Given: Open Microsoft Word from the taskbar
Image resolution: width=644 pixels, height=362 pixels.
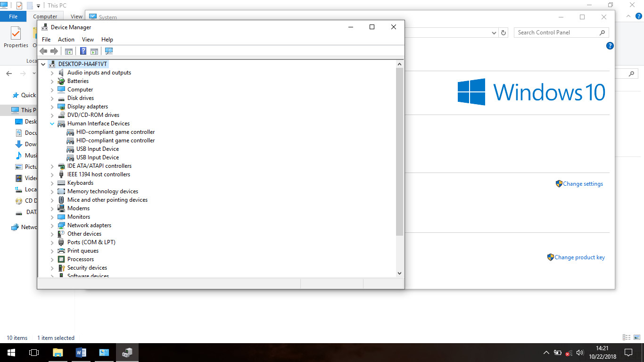Looking at the screenshot, I should click(81, 353).
